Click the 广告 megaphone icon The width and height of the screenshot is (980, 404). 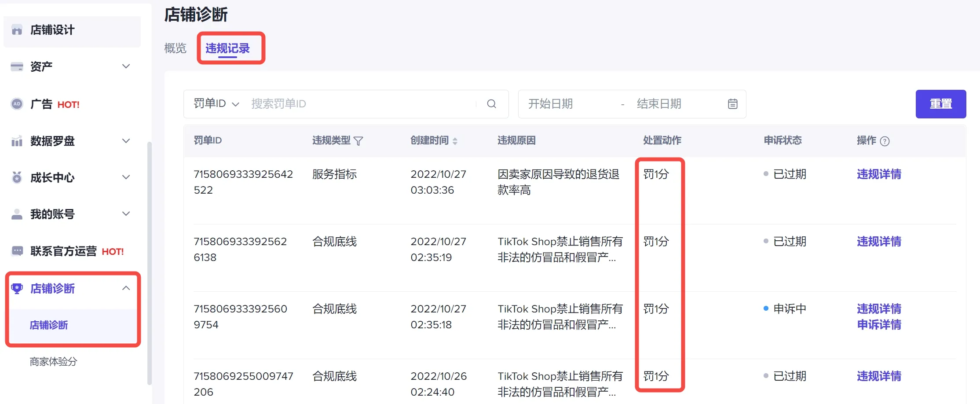pos(17,104)
